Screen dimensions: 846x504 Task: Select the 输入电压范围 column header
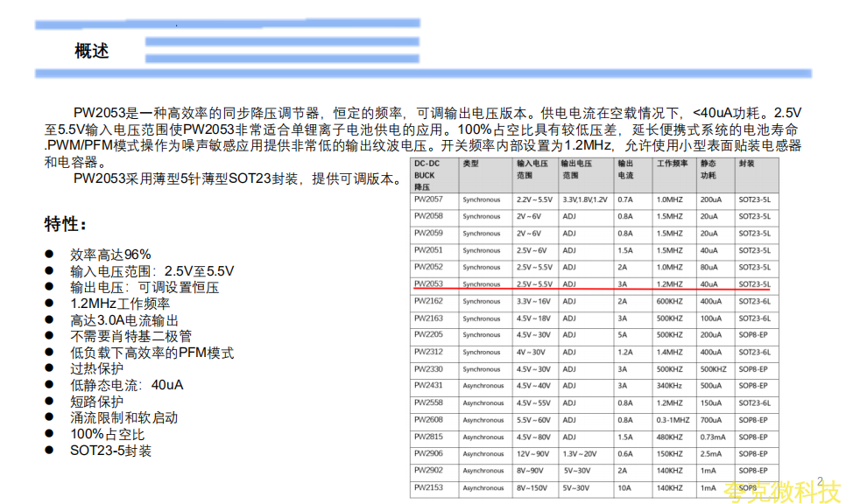(x=532, y=169)
